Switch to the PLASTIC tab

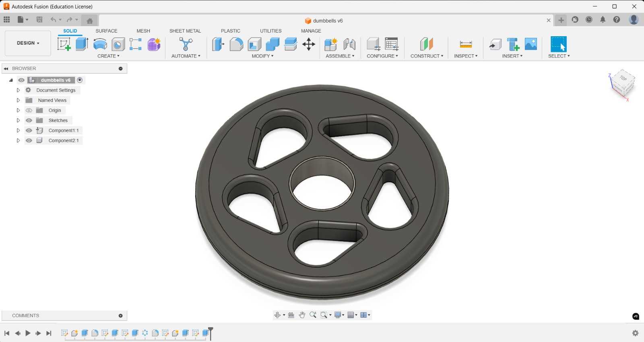coord(231,31)
